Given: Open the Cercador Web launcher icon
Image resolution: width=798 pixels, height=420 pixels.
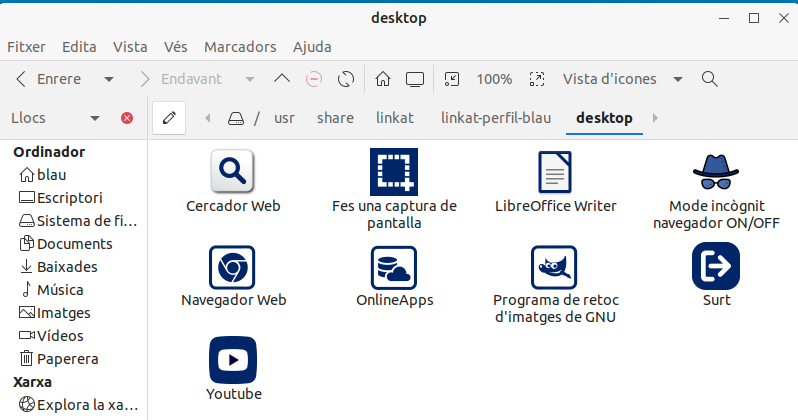Looking at the screenshot, I should [x=233, y=172].
